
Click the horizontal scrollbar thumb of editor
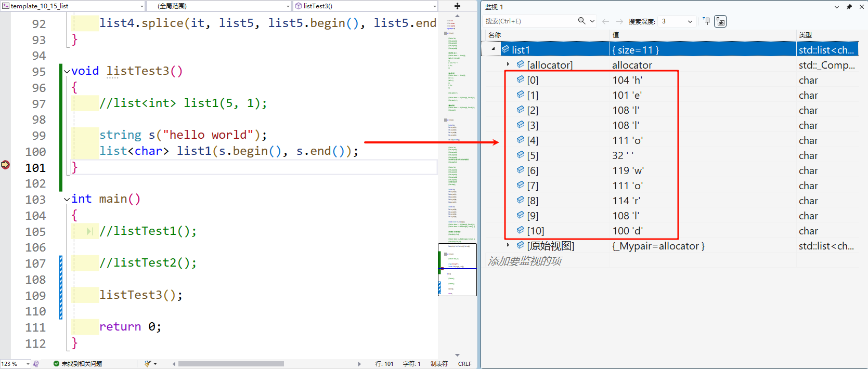tap(231, 364)
